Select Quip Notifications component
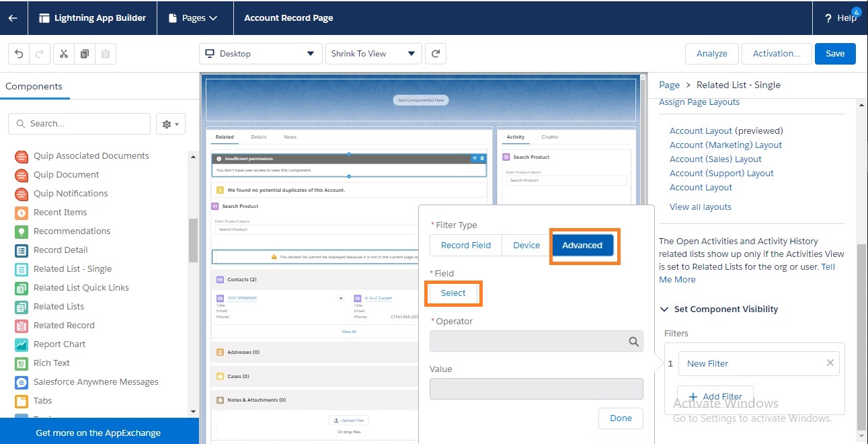 71,193
